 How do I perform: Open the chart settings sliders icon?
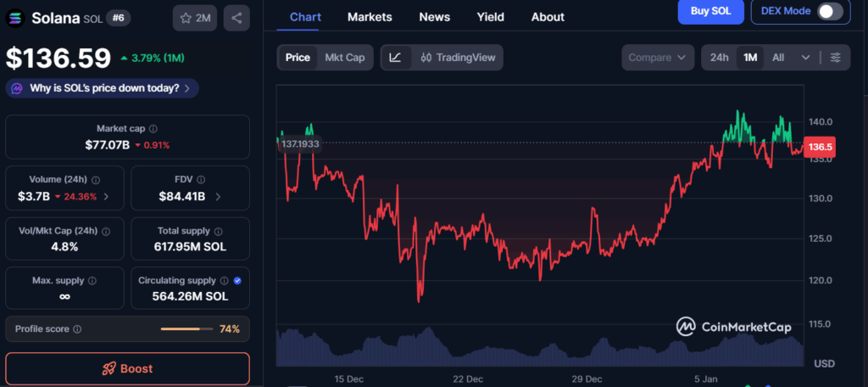coord(836,58)
